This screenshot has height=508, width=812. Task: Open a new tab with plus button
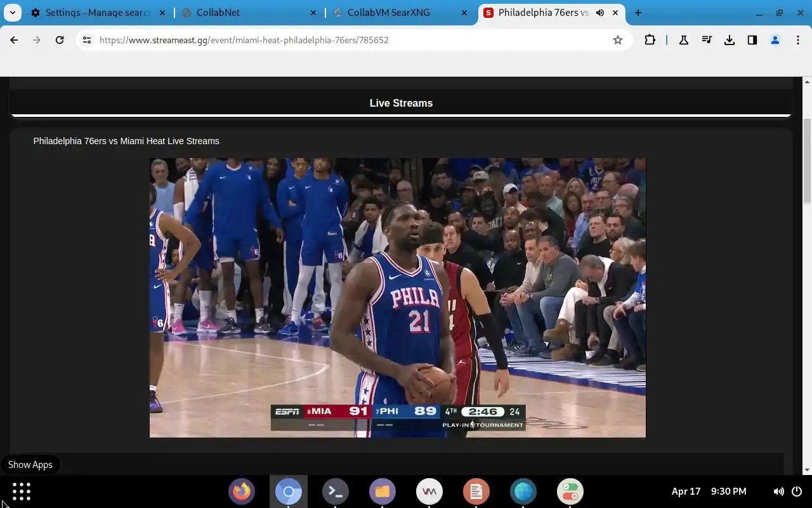(638, 13)
